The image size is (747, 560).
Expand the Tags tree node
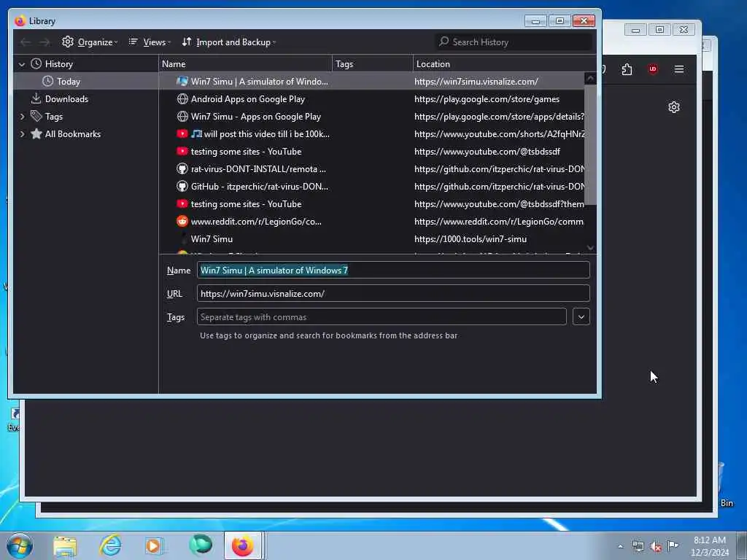pyautogui.click(x=22, y=116)
